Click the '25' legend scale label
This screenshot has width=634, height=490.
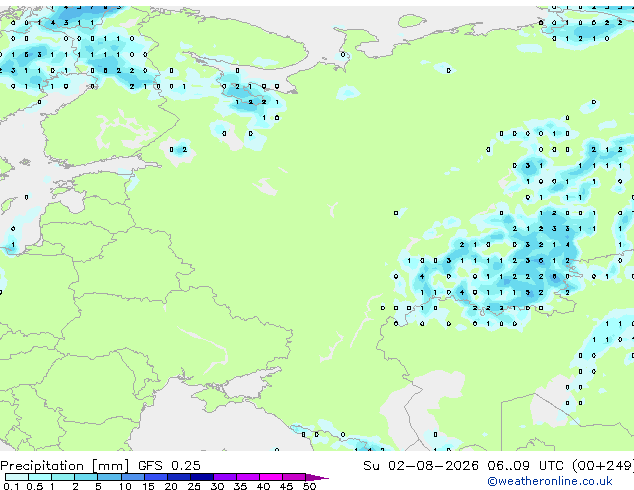click(x=194, y=486)
